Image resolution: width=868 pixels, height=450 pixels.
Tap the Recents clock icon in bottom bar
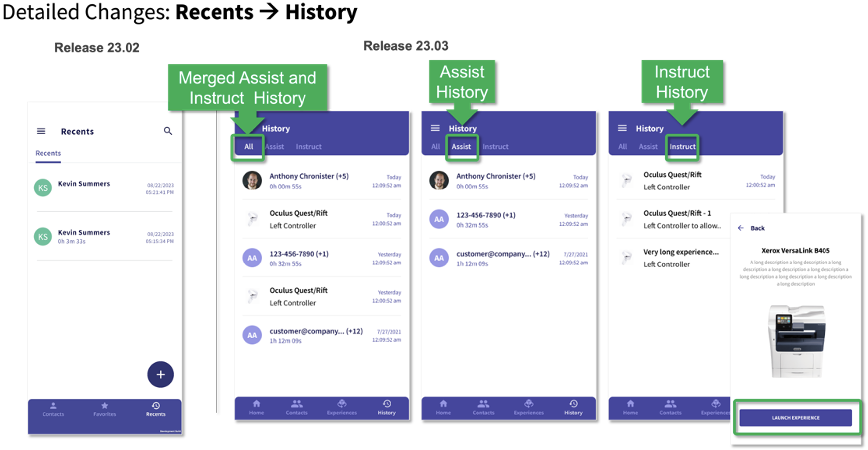coord(156,406)
